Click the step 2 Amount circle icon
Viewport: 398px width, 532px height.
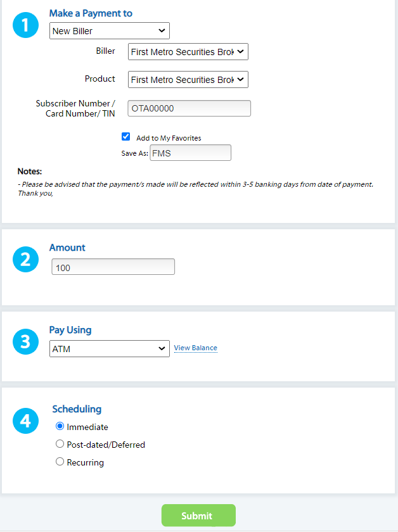(25, 260)
